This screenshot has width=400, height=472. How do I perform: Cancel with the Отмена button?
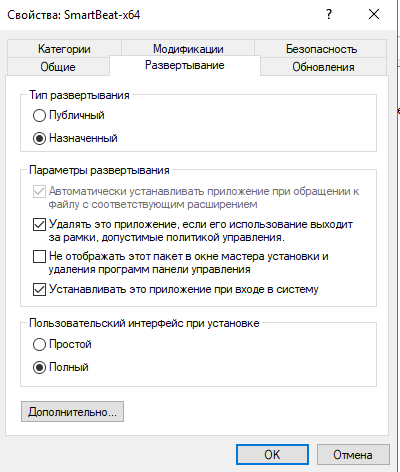point(353,454)
